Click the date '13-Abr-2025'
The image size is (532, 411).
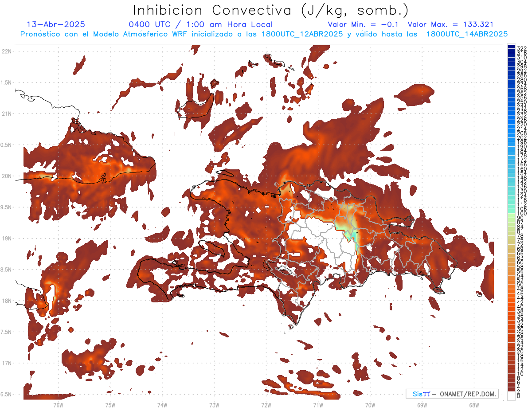point(56,24)
